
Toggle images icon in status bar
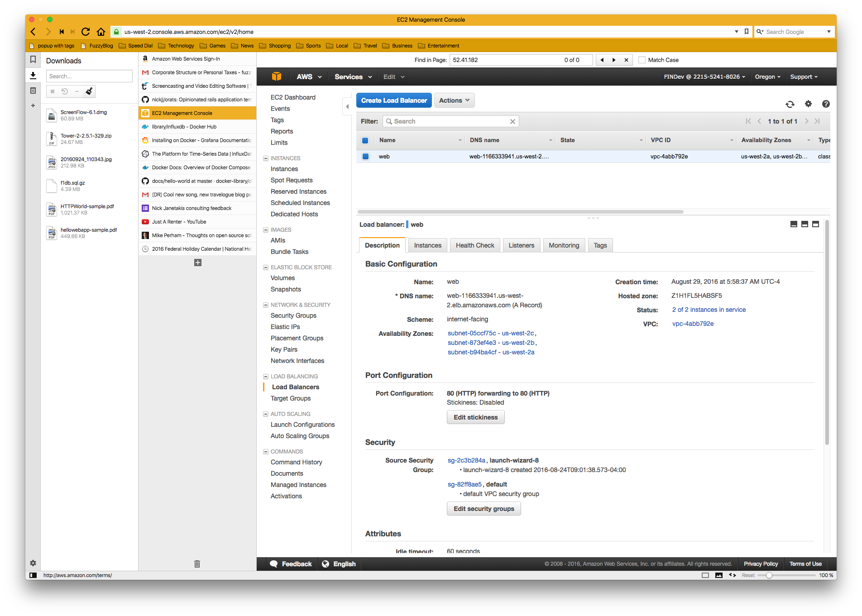(719, 575)
